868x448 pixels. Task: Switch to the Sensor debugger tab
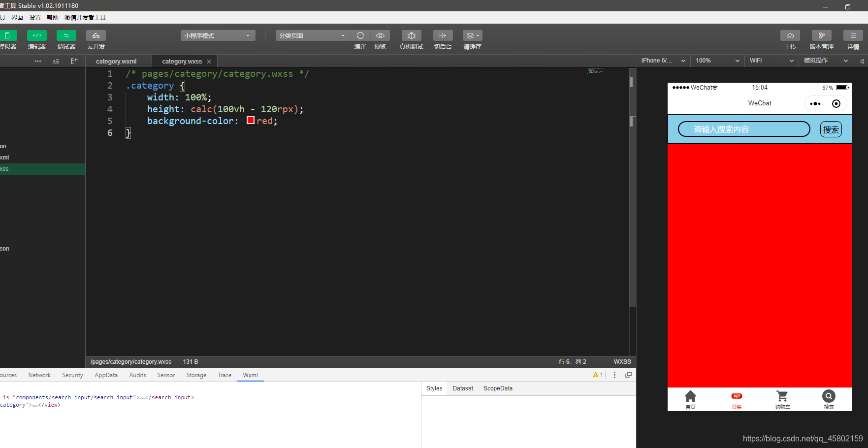click(x=166, y=375)
